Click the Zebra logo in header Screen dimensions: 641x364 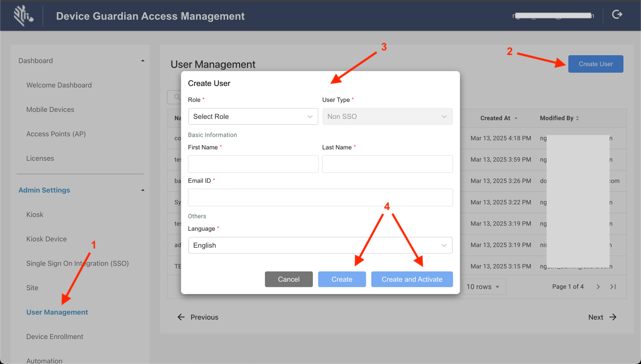pyautogui.click(x=23, y=16)
